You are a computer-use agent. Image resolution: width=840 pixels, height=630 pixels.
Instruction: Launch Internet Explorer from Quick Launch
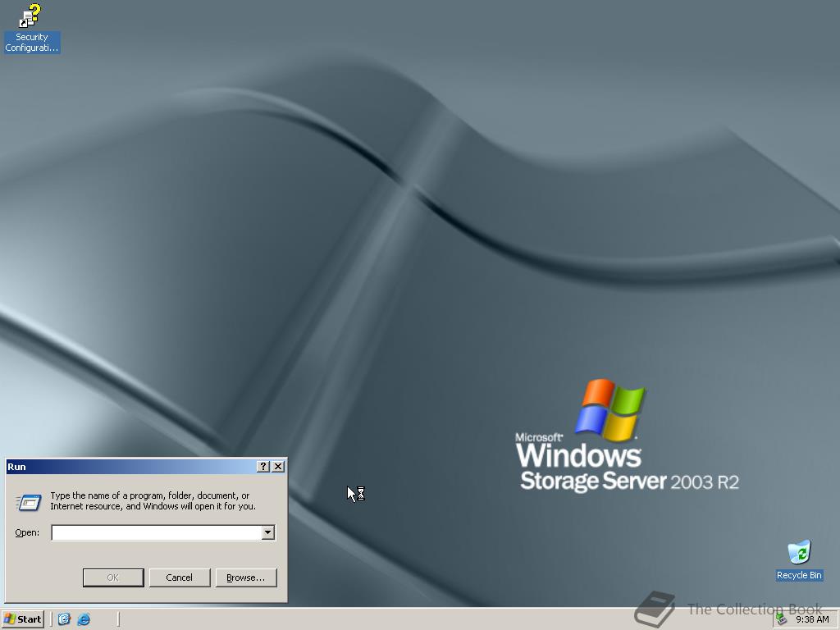pyautogui.click(x=84, y=619)
